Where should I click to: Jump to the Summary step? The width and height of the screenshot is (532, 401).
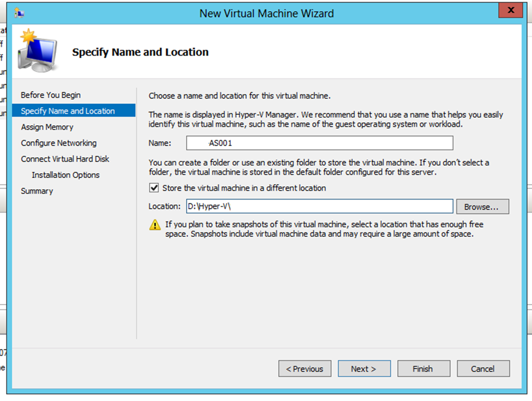37,191
